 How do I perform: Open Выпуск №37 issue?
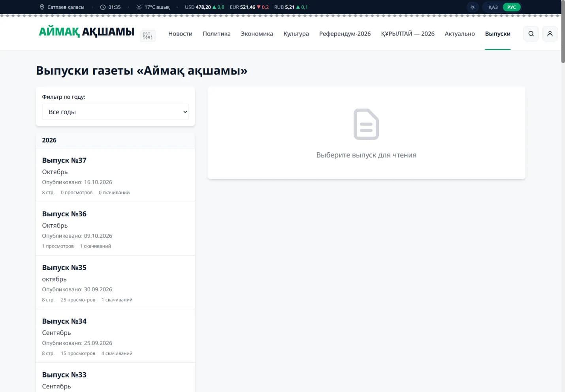tap(115, 175)
